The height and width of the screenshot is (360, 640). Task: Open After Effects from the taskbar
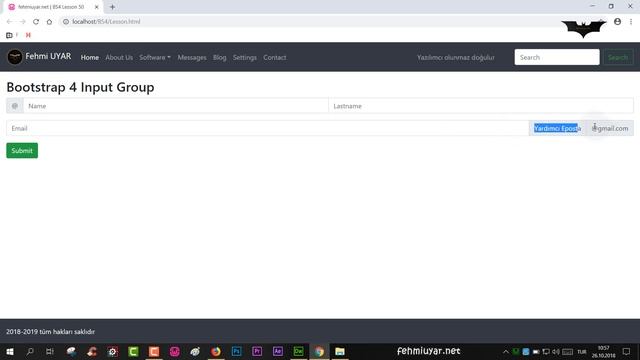tap(278, 351)
